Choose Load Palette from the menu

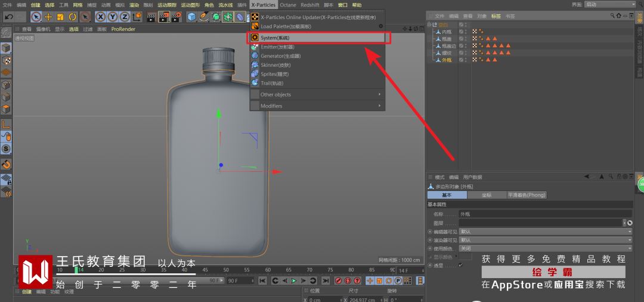[317, 26]
